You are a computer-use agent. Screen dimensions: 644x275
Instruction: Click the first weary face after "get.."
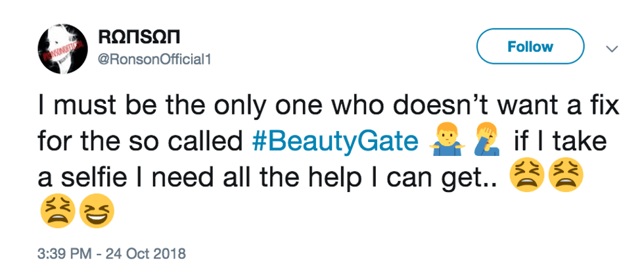(524, 175)
